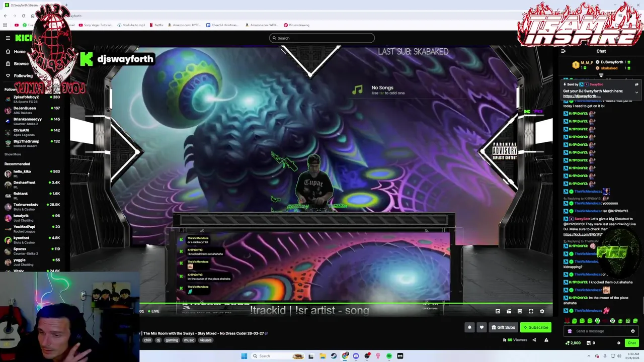Viewport: 644px width, 362px height.
Task: Click the LIVE indicator in player
Action: pos(153,311)
